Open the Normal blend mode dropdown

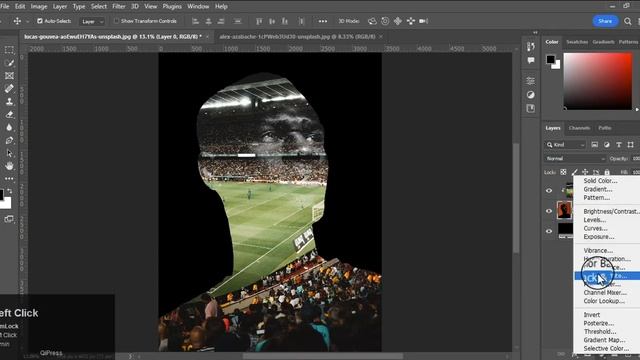(x=575, y=158)
